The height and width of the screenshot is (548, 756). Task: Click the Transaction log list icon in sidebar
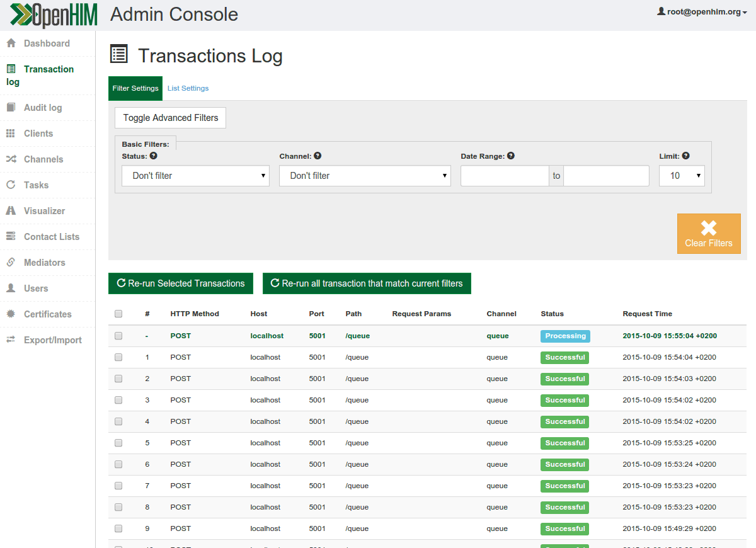click(x=11, y=69)
